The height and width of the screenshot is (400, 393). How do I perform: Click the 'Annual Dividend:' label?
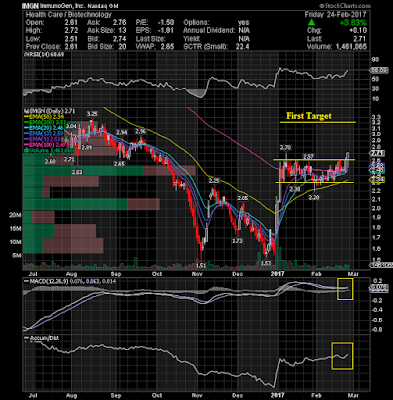coord(209,31)
